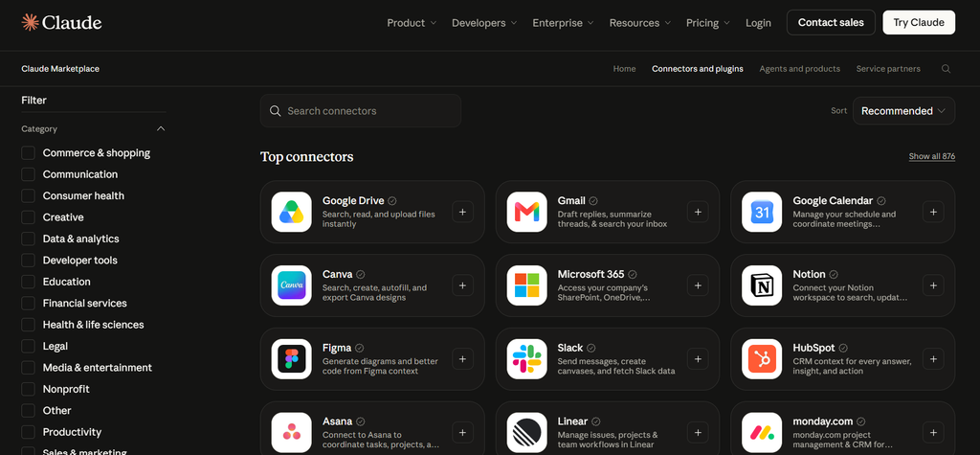Check the Health & life sciences filter
980x455 pixels.
[28, 325]
